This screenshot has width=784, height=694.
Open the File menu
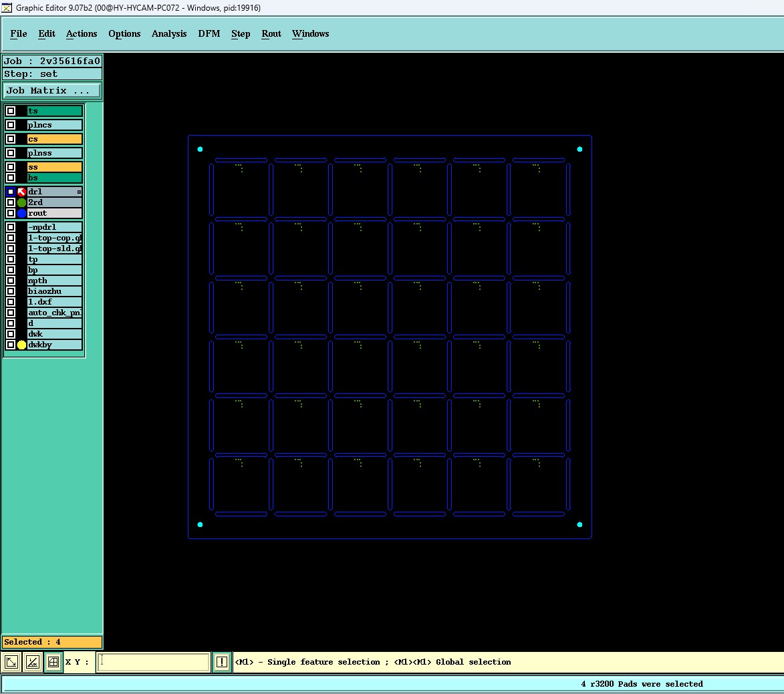point(19,33)
